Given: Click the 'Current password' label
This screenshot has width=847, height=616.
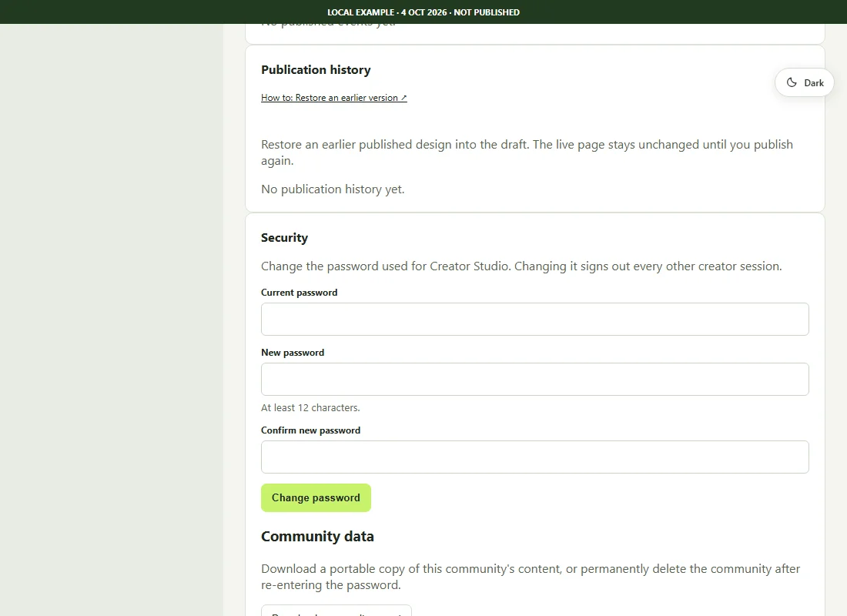Looking at the screenshot, I should [300, 293].
